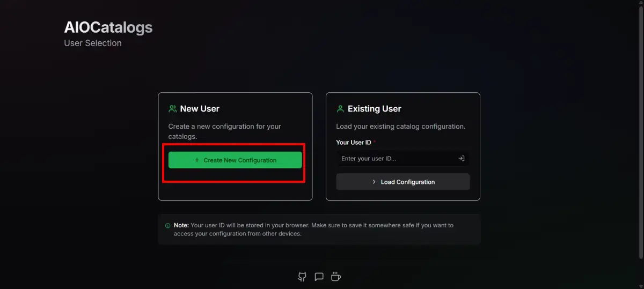Click the info icon next to Note
Screen dimensions: 644x289
click(168, 226)
